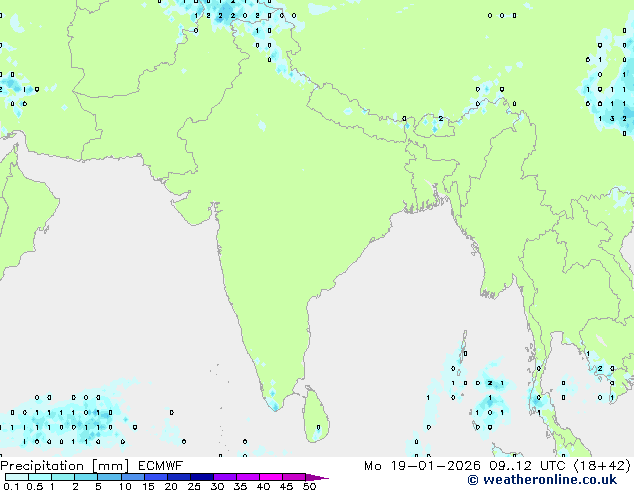
Task: Click the "Mo 19-01-2026" date text
Action: [422, 466]
